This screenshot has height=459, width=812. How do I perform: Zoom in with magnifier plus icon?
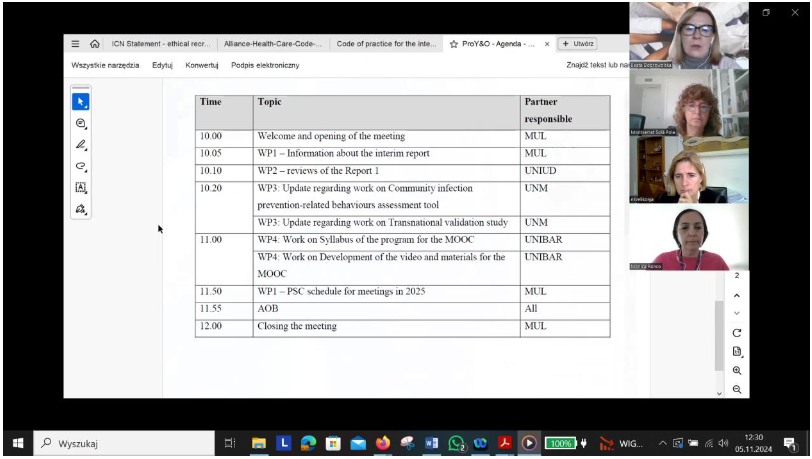737,370
